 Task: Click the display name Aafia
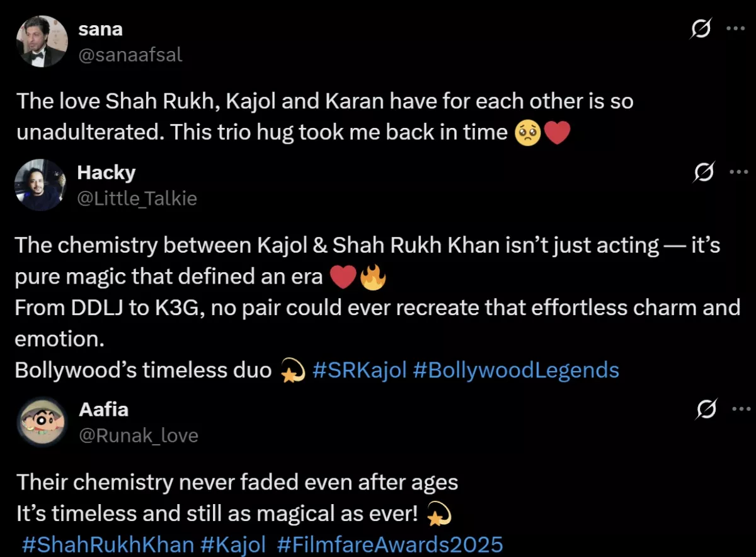point(104,410)
